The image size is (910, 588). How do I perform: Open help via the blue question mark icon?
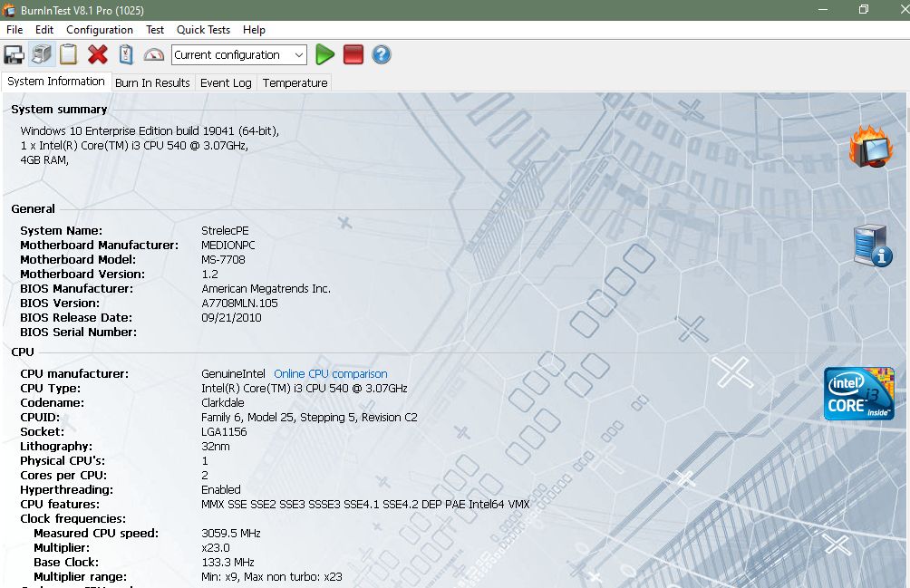tap(382, 55)
